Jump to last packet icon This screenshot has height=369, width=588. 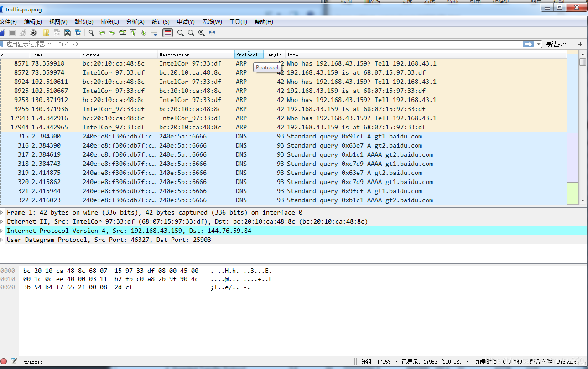click(144, 33)
